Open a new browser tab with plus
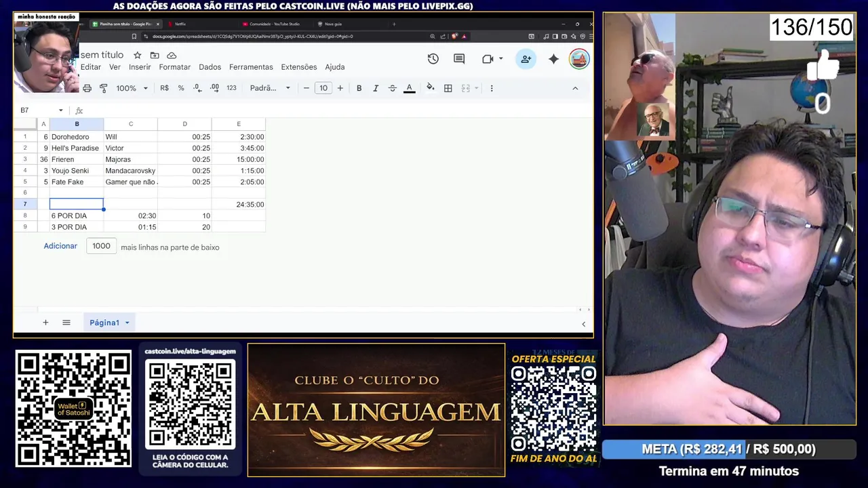The width and height of the screenshot is (868, 488). 394,24
